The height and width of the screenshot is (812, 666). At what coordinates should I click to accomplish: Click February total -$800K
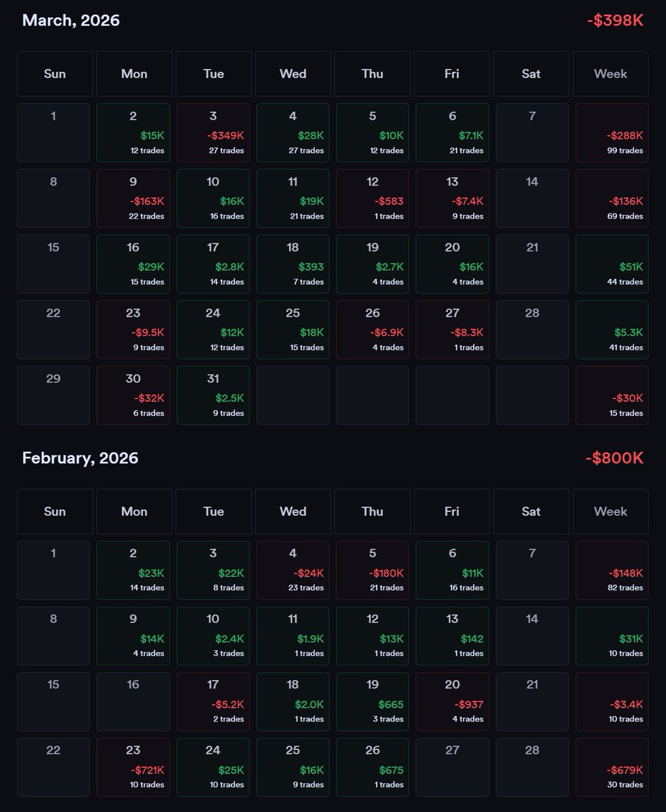(x=615, y=458)
